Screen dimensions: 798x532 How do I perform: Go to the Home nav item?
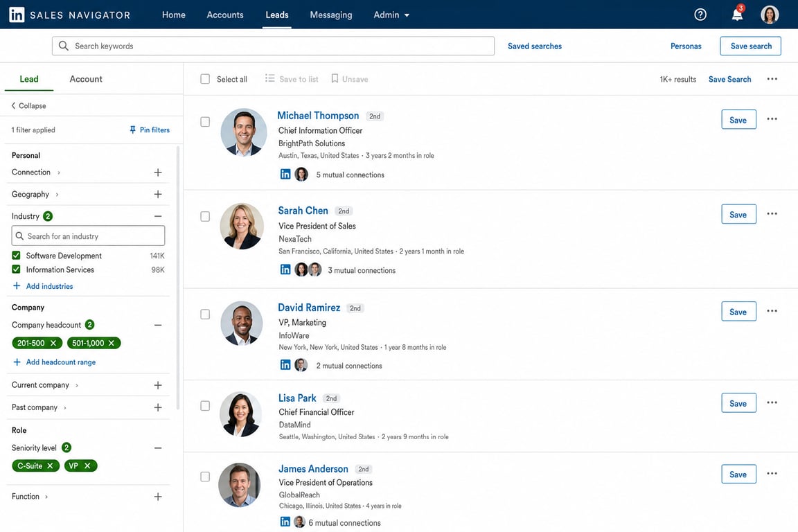(174, 15)
